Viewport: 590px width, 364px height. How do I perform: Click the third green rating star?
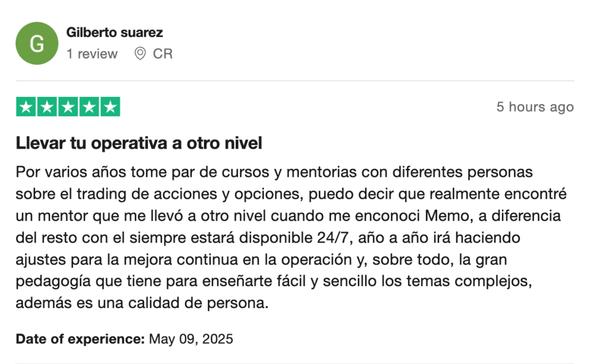pos(68,107)
